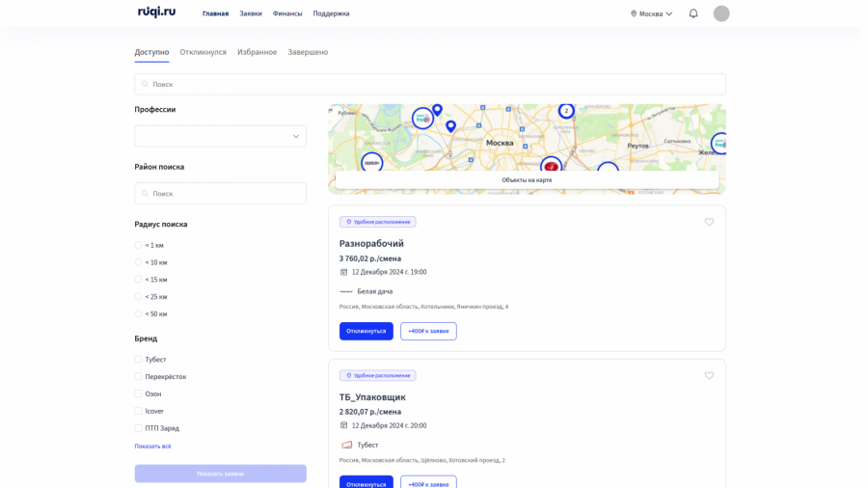Open Объекты на карте map button
The height and width of the screenshot is (488, 868).
click(527, 180)
